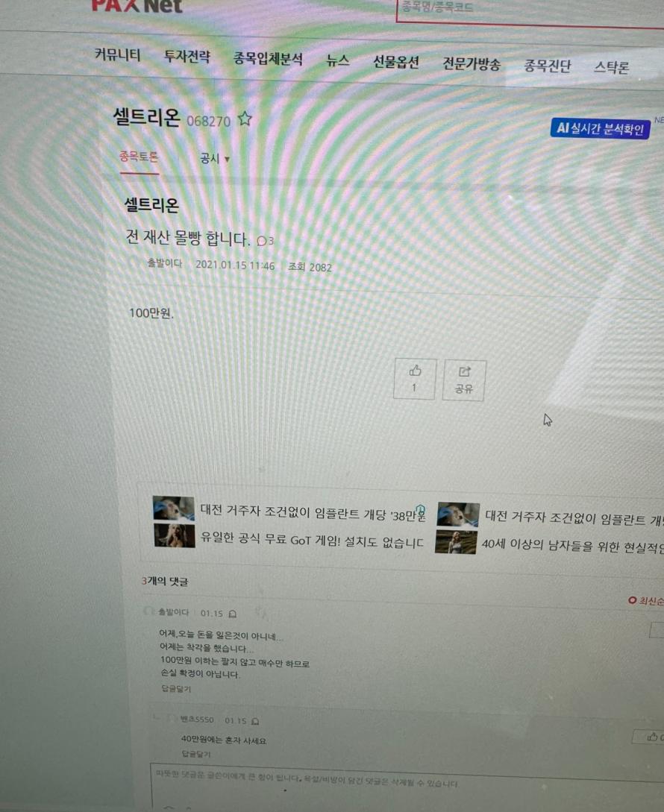Favorite 셀트리온 with the star icon
Image resolution: width=664 pixels, height=812 pixels.
pos(245,119)
